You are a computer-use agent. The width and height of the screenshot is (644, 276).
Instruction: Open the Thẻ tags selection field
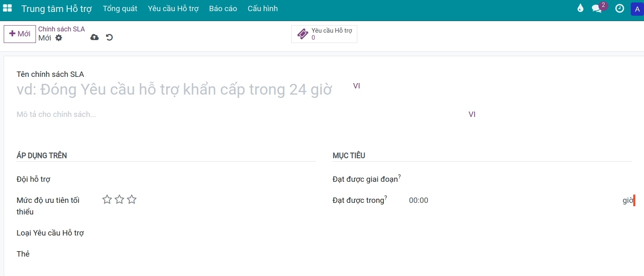[209, 254]
